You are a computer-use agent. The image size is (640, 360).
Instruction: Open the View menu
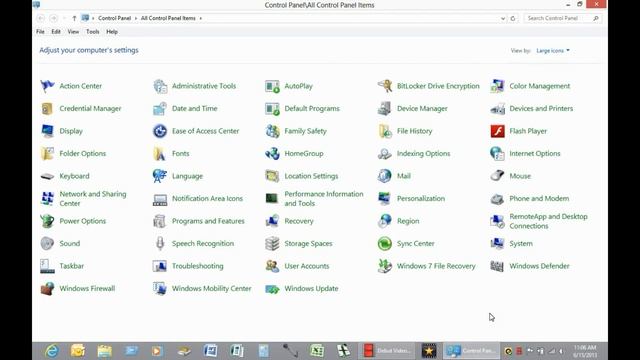[x=73, y=31]
